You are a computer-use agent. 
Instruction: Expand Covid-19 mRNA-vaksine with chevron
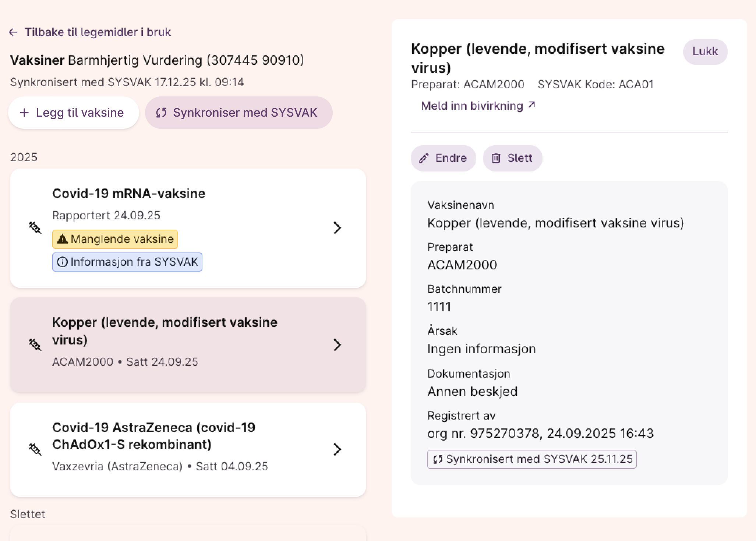tap(337, 228)
